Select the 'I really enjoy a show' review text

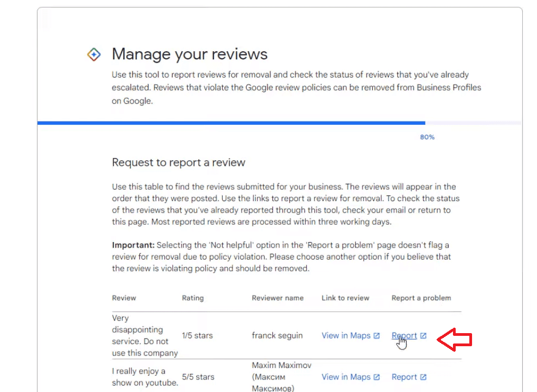click(145, 377)
